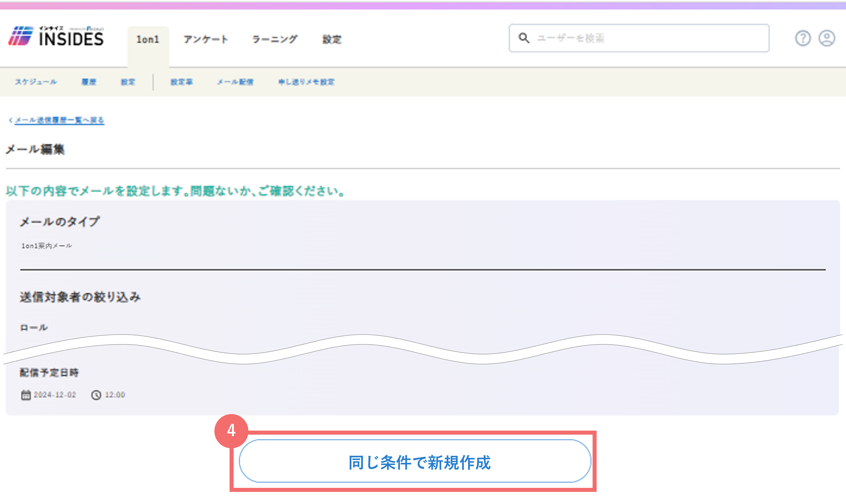Click the 配信予定日時 label
Viewport: 846px width, 504px height.
(x=49, y=373)
